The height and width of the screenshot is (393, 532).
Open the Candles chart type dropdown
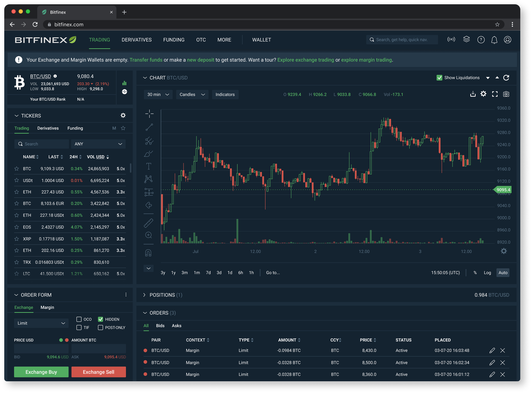click(192, 94)
